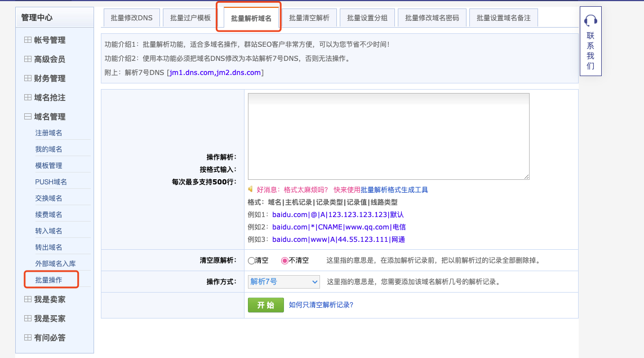This screenshot has height=358, width=644.
Task: Collapse the 域名管理 minus icon
Action: (x=28, y=117)
